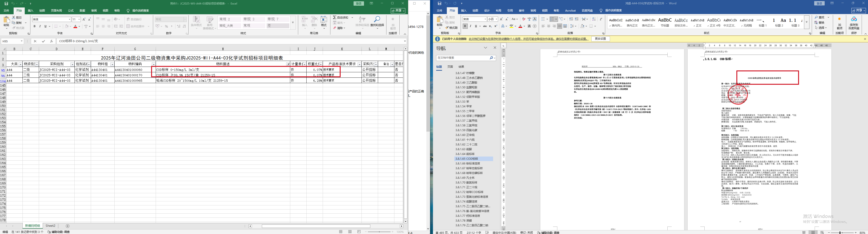Screen dimensions: 868x234
Task: Apply subscript in Word
Action: 490,26
